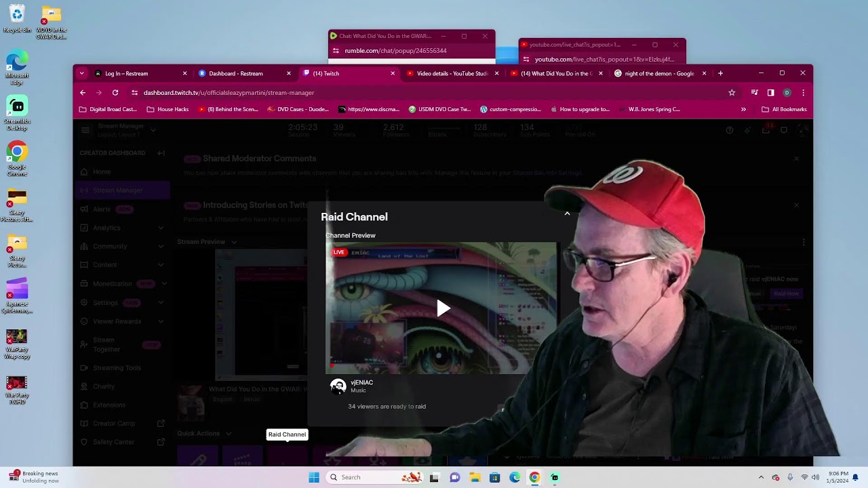Add a new browser tab
Viewport: 868px width, 488px height.
point(720,73)
